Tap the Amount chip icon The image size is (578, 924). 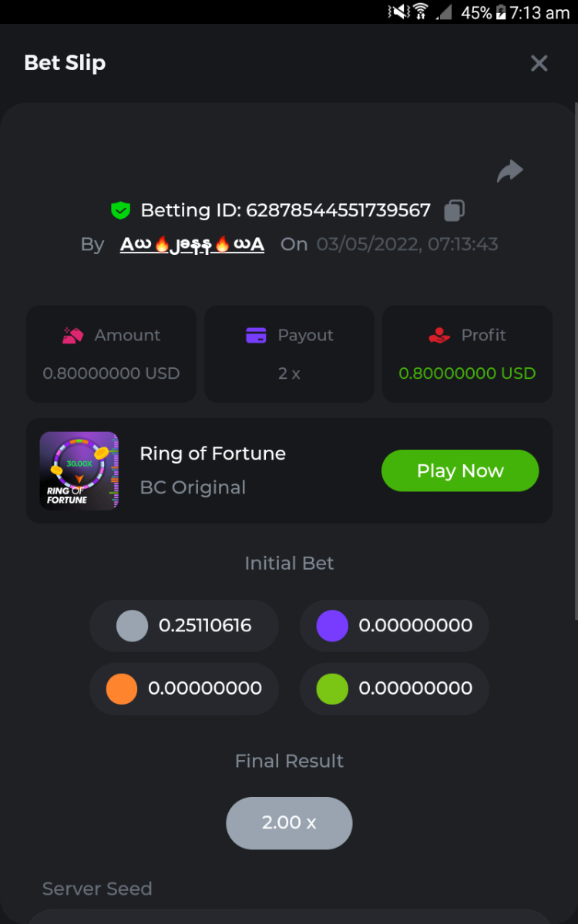point(73,336)
